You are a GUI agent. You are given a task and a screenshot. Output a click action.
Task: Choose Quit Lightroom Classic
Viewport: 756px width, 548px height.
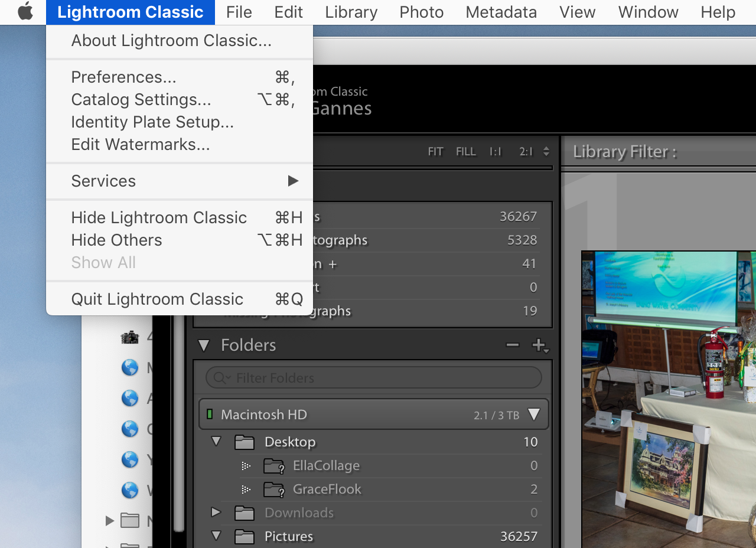(x=157, y=299)
